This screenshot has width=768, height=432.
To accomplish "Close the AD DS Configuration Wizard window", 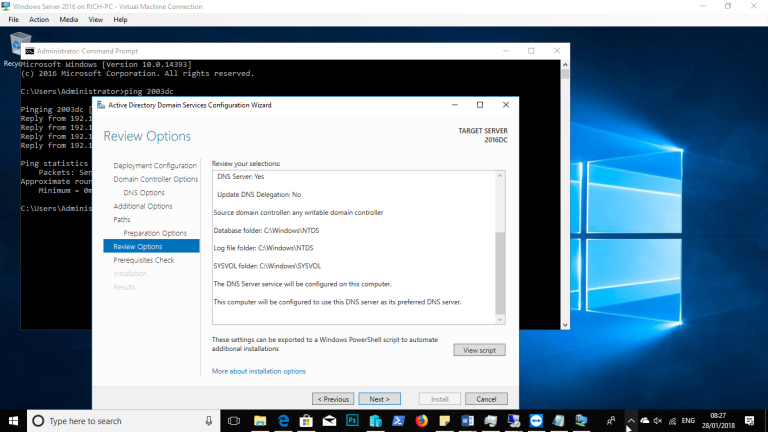I will pyautogui.click(x=506, y=105).
